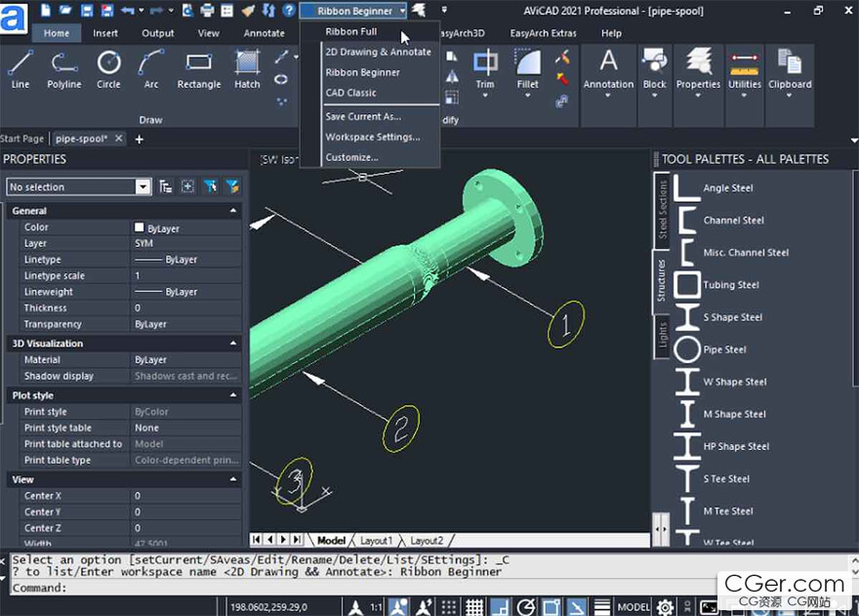This screenshot has width=859, height=616.
Task: Select the Arc tool
Action: tap(150, 68)
